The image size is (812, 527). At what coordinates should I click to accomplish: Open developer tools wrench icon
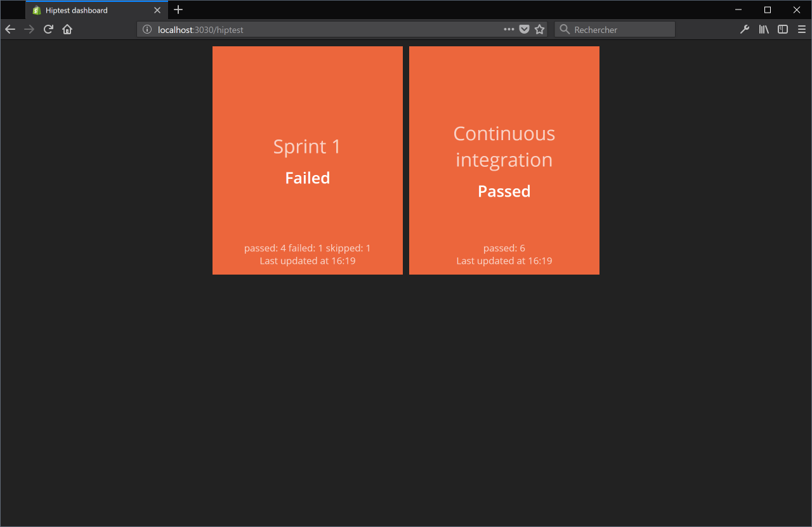tap(745, 29)
